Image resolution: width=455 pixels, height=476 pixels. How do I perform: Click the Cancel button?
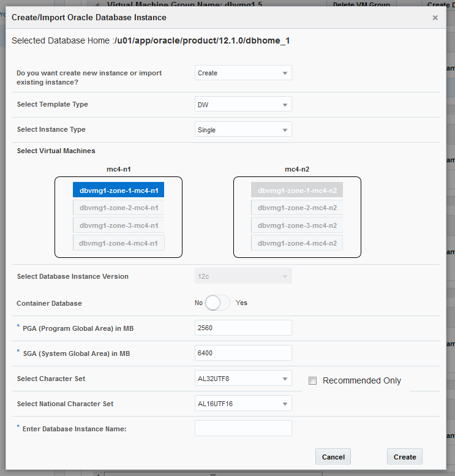click(x=333, y=456)
